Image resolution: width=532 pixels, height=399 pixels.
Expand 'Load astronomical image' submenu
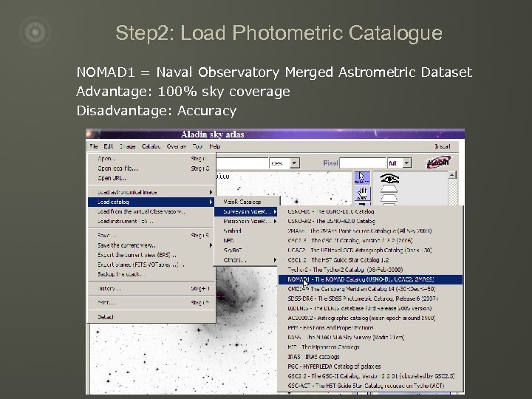point(151,192)
